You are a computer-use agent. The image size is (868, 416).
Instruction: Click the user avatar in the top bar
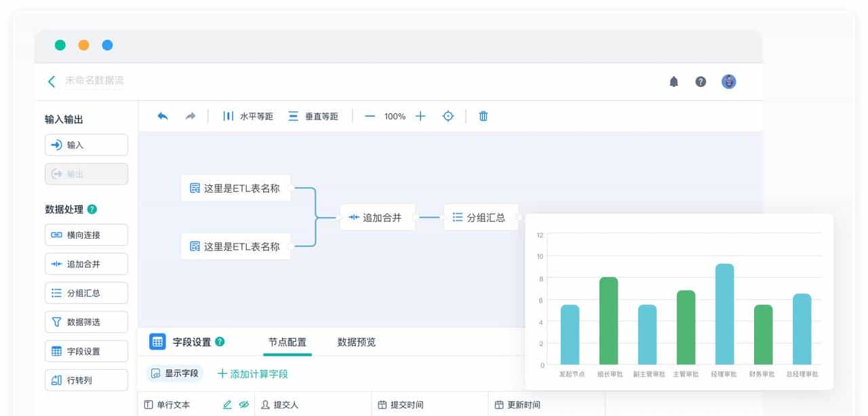coord(728,81)
